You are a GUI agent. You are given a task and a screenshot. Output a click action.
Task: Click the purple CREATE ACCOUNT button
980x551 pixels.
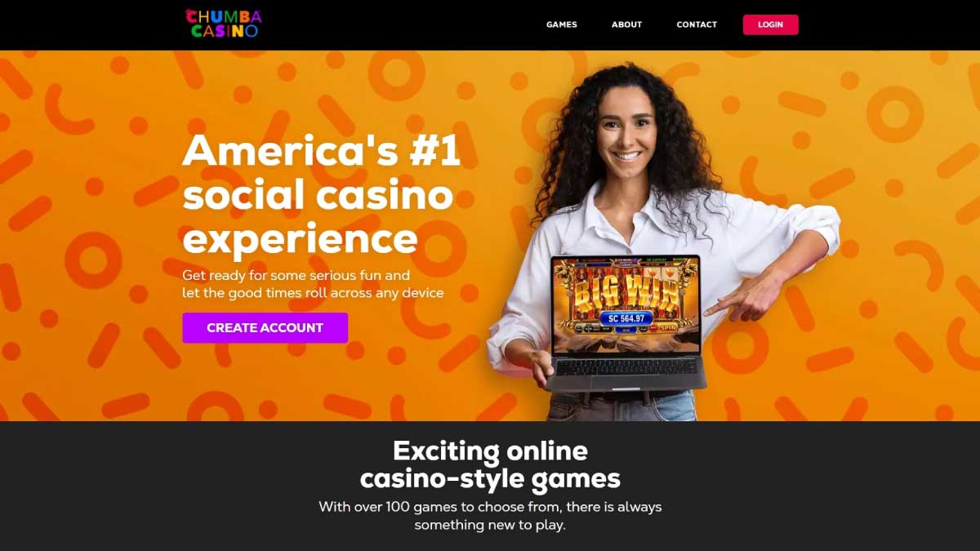click(x=265, y=327)
